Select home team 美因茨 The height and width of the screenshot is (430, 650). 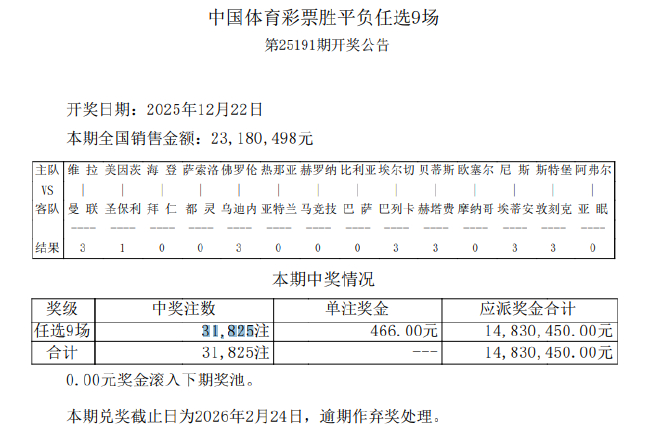(x=123, y=170)
